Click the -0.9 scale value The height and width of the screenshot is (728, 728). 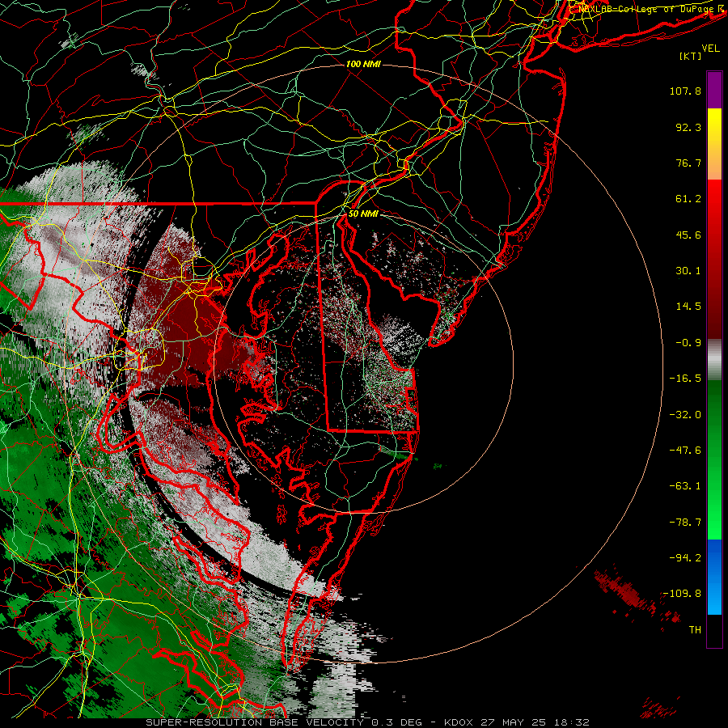[688, 343]
